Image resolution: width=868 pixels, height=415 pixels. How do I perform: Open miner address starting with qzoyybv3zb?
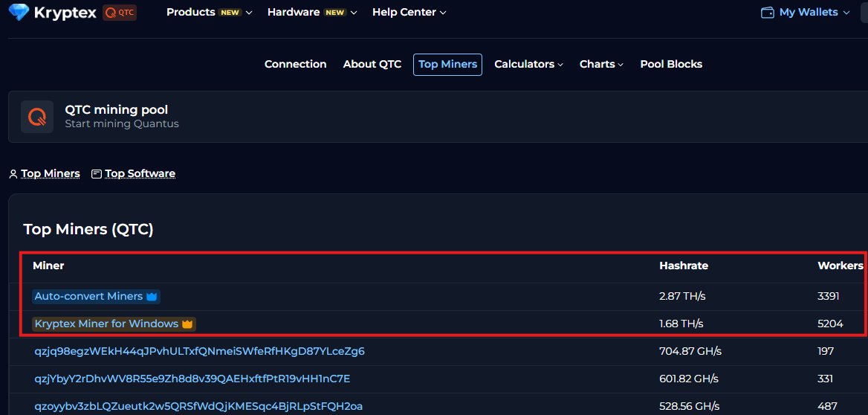(x=198, y=407)
